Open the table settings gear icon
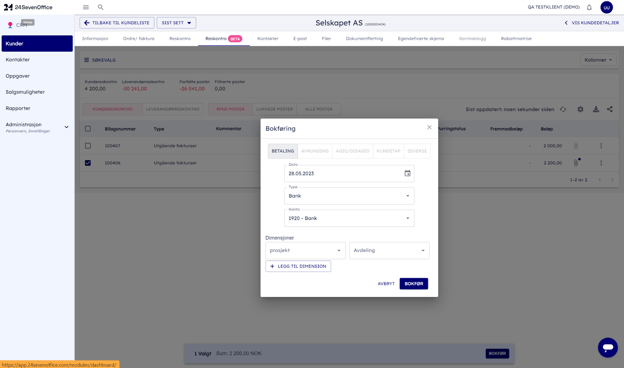 pos(580,109)
